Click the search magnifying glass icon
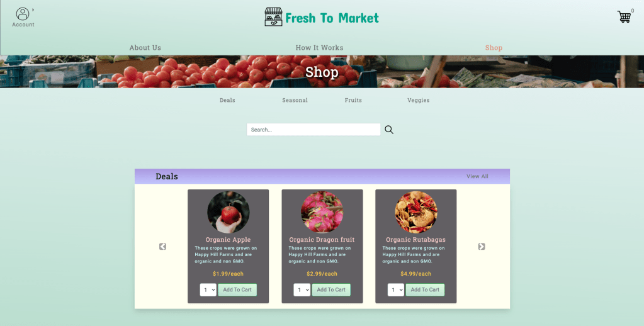Viewport: 644px width, 326px height. pyautogui.click(x=389, y=130)
